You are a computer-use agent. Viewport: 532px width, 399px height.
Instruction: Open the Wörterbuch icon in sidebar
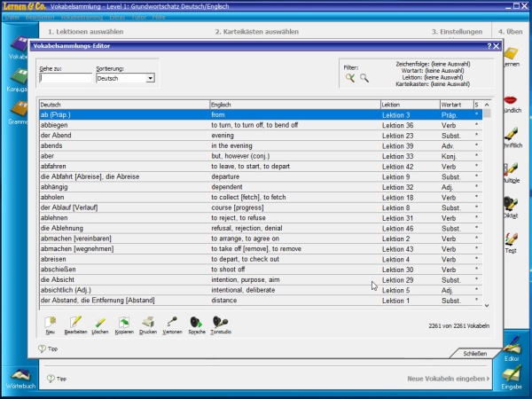(20, 375)
